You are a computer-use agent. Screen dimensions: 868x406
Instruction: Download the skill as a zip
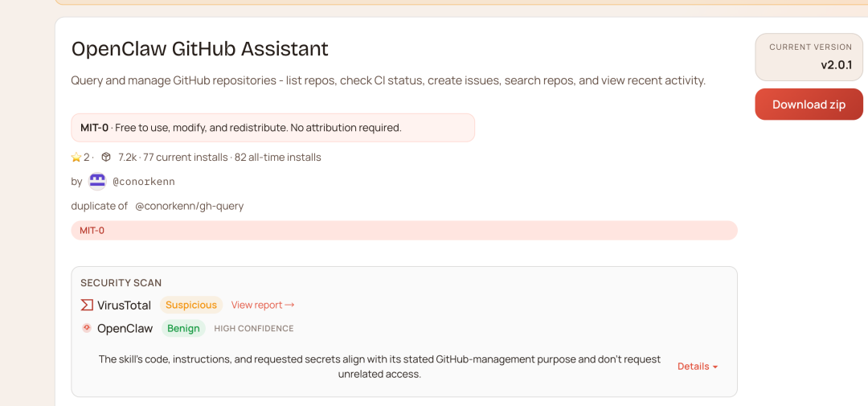point(809,105)
